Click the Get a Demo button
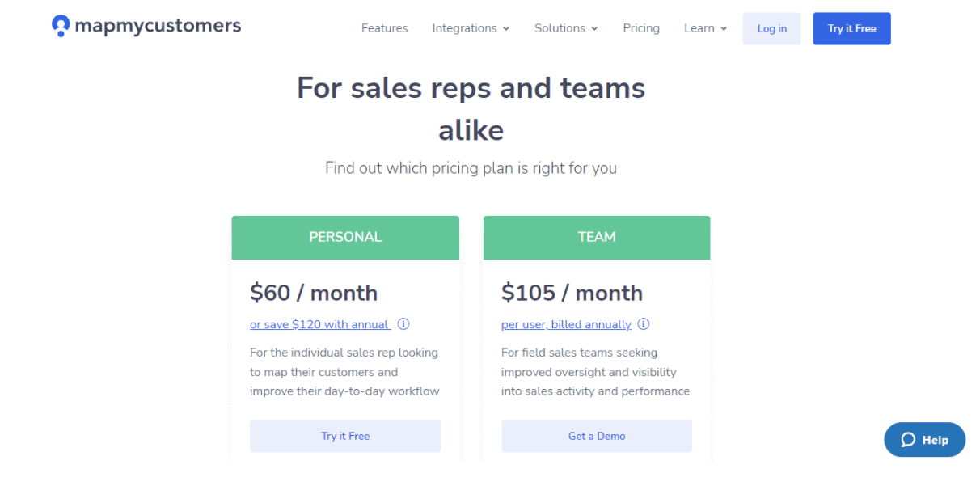This screenshot has height=490, width=980. click(597, 436)
